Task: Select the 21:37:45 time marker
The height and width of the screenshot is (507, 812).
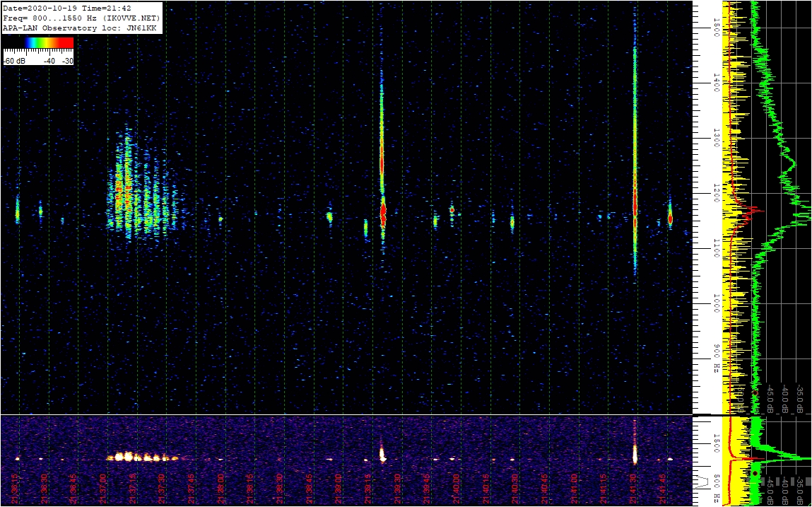Action: click(191, 487)
